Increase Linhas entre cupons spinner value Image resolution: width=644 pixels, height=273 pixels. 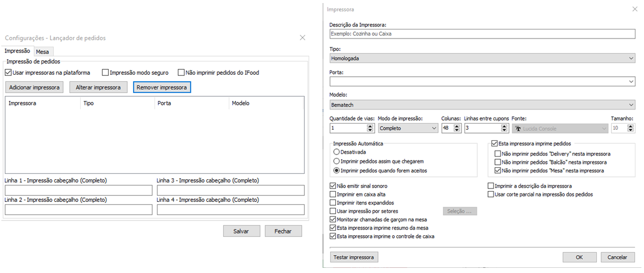point(504,126)
